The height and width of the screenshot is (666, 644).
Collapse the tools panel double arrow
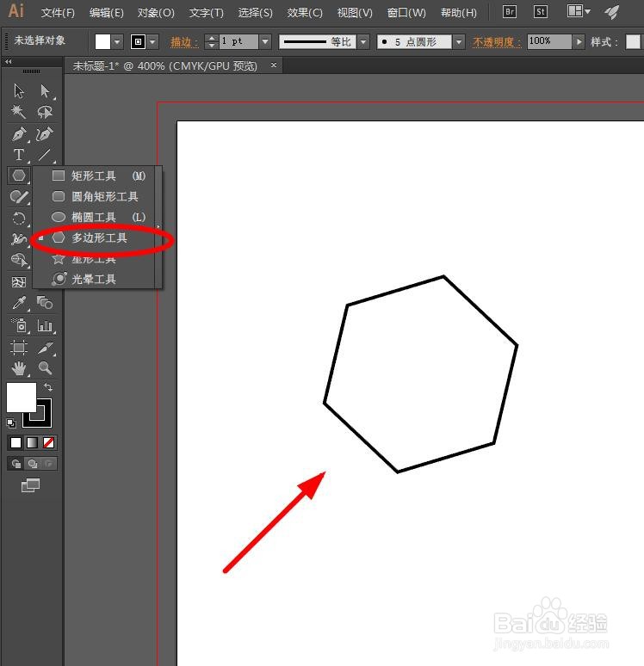click(9, 62)
